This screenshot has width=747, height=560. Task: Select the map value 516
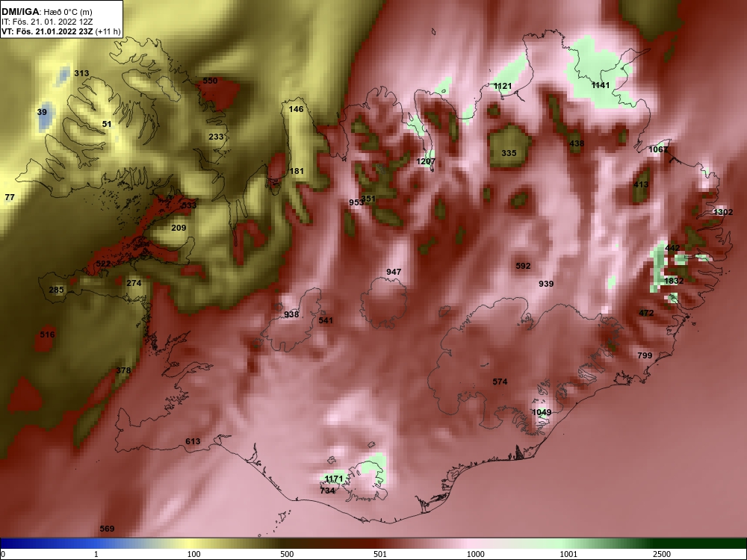47,335
